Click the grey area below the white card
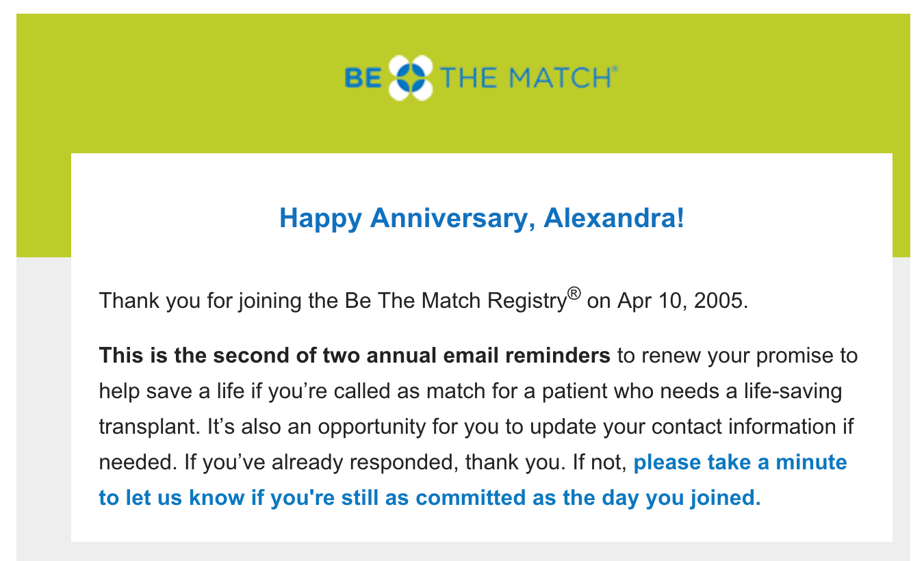Screen dimensions: 924x561 (x=463, y=551)
